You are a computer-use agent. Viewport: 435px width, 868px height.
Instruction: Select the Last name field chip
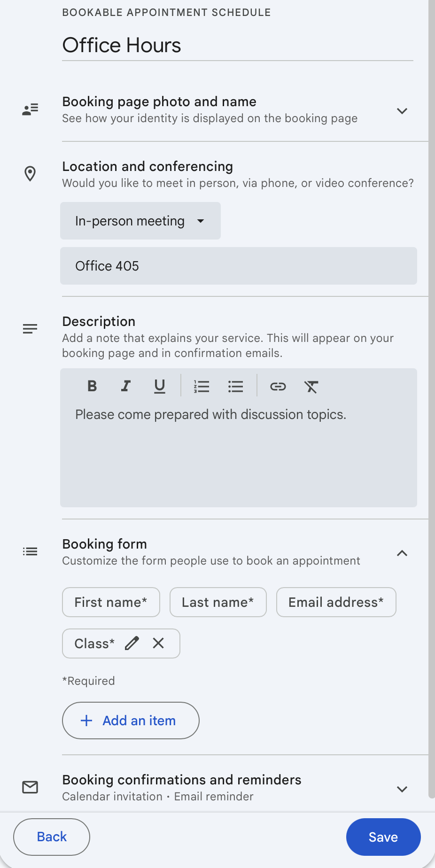click(x=218, y=602)
